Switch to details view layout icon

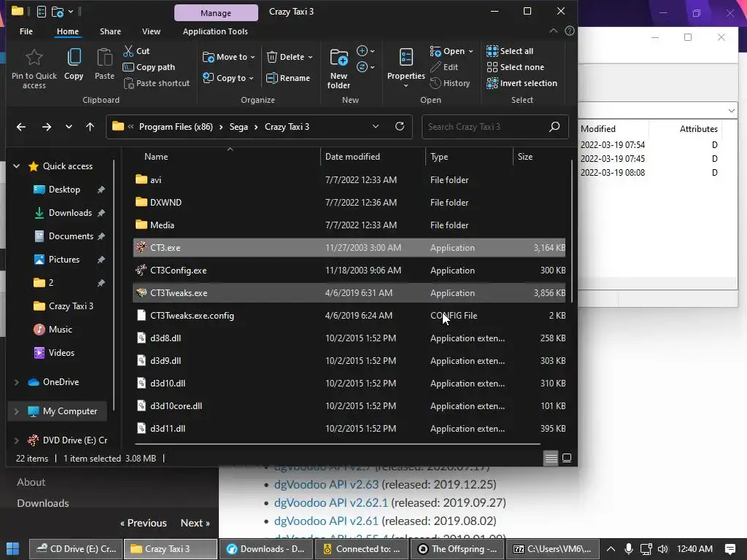551,458
